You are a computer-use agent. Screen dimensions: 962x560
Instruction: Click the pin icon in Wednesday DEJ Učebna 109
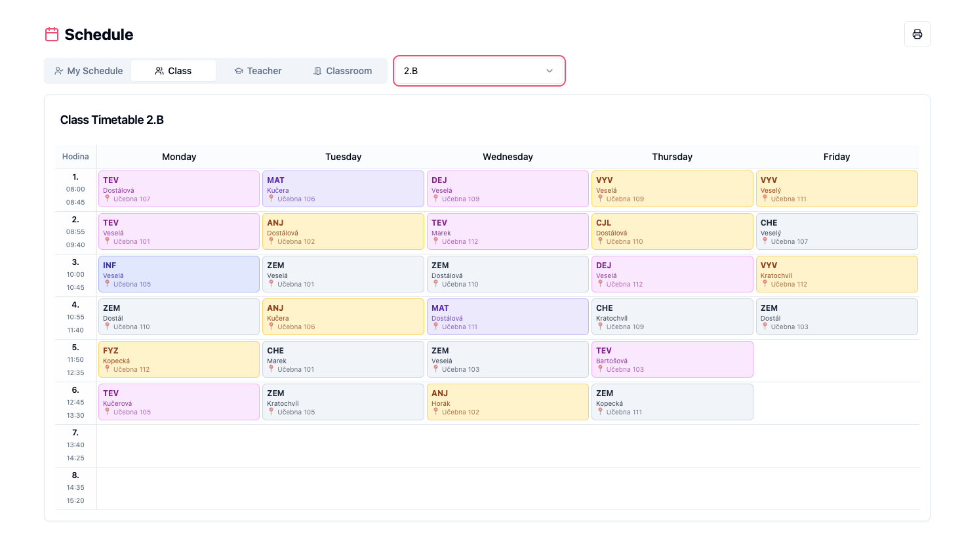coord(435,198)
